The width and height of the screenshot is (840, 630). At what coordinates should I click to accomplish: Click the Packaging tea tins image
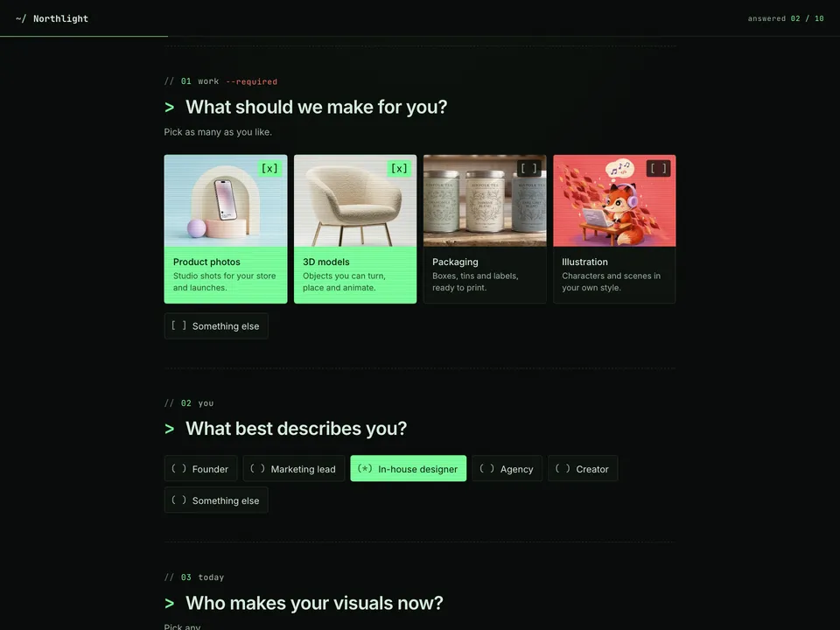coord(485,201)
